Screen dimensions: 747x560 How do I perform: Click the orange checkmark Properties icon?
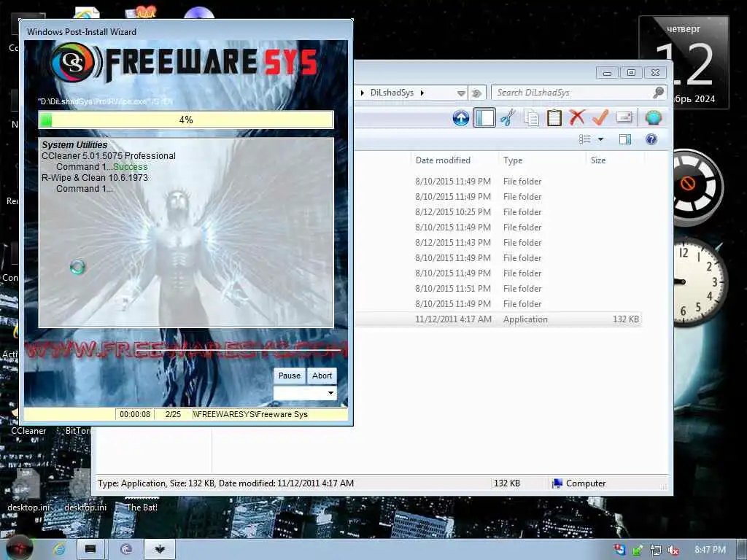(600, 117)
